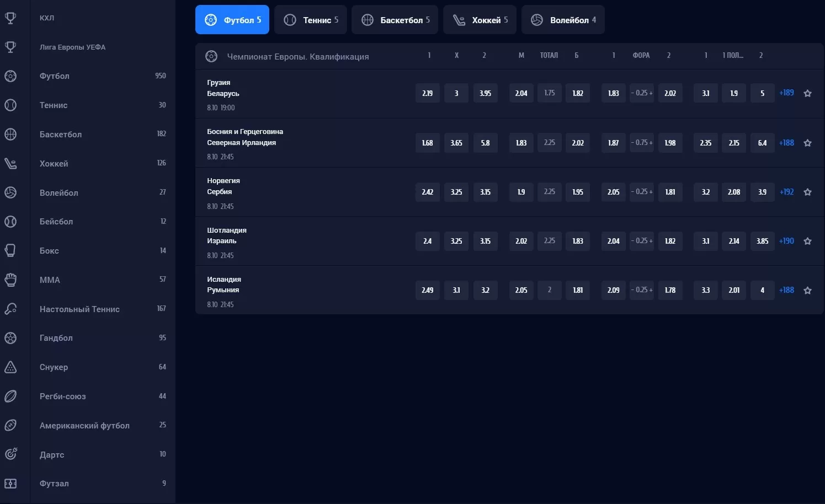825x504 pixels.
Task: Favorite the Грузия – Беларусь match
Action: pyautogui.click(x=807, y=93)
